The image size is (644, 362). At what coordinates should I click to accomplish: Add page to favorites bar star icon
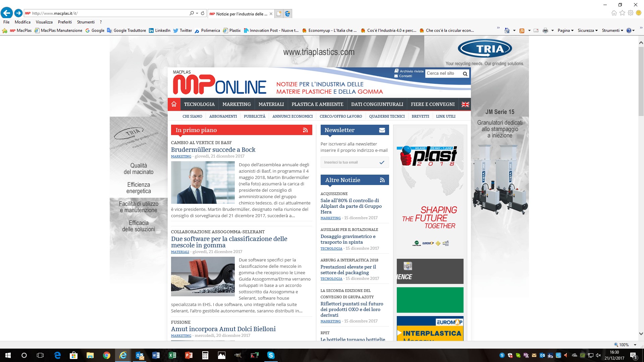pyautogui.click(x=5, y=31)
